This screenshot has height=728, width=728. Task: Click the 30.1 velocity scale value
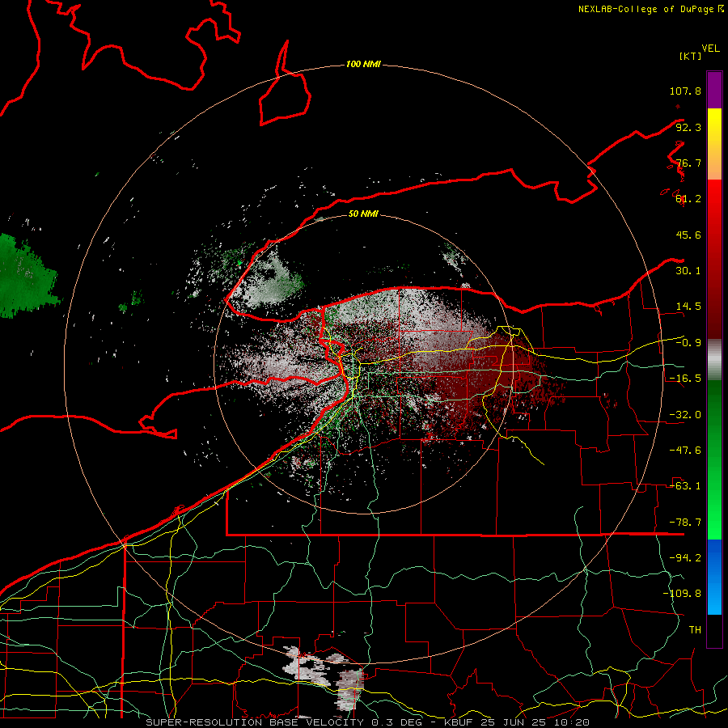(x=688, y=271)
